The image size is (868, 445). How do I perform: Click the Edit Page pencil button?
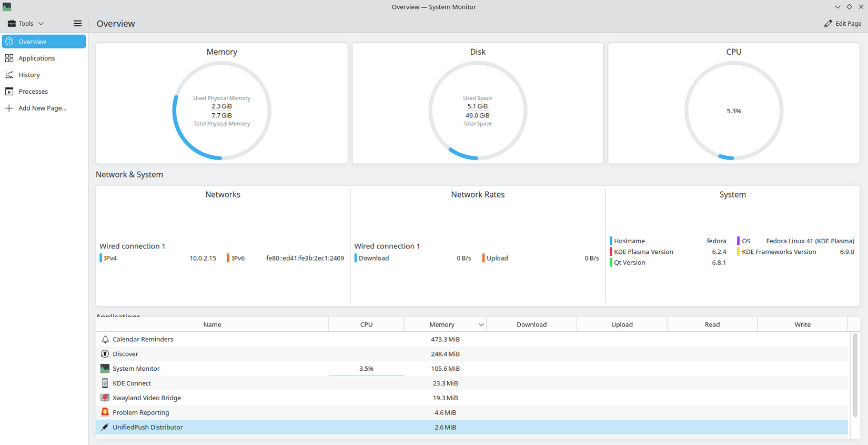click(842, 23)
